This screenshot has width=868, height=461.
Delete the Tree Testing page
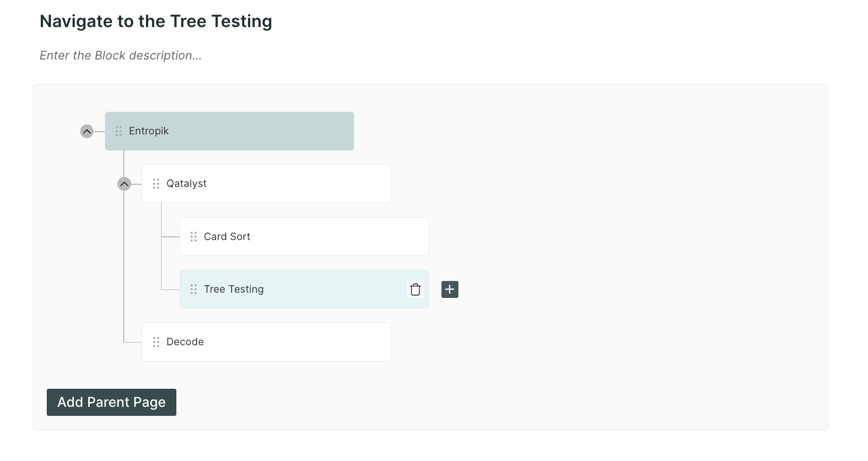point(415,289)
